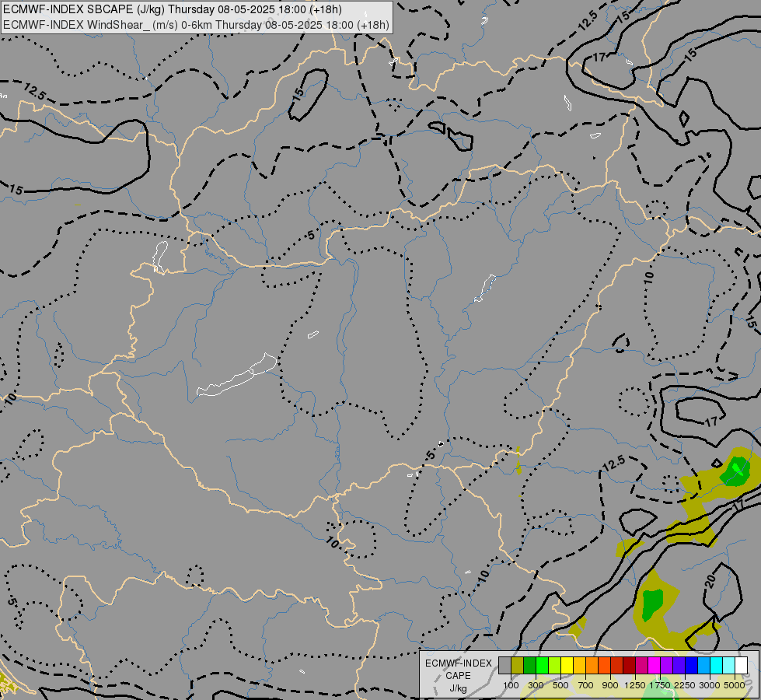Click the legend value 2250
This screenshot has width=761, height=700.
coord(685,685)
